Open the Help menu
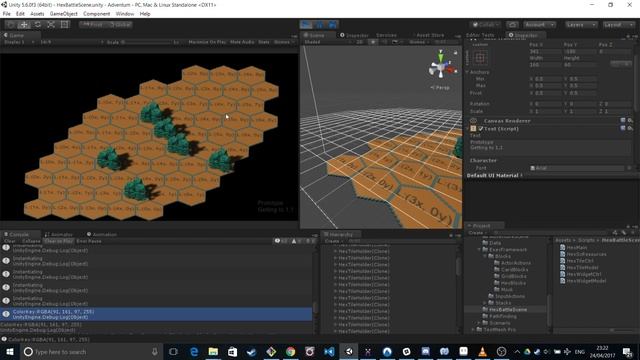Screen dimensions: 640x360 (x=145, y=14)
